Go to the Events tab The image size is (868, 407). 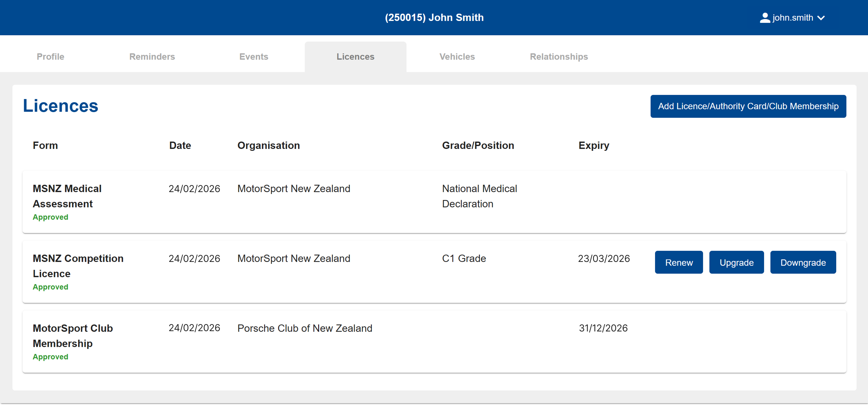click(x=254, y=57)
